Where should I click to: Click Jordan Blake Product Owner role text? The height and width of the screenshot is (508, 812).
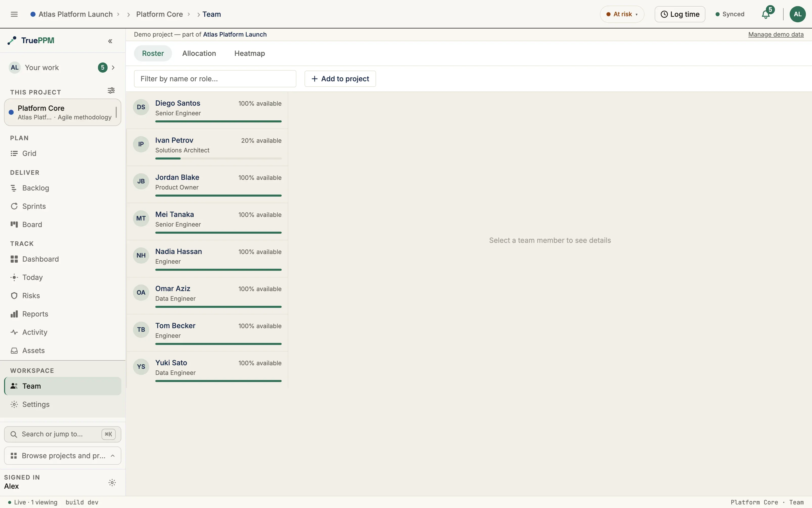(x=177, y=187)
